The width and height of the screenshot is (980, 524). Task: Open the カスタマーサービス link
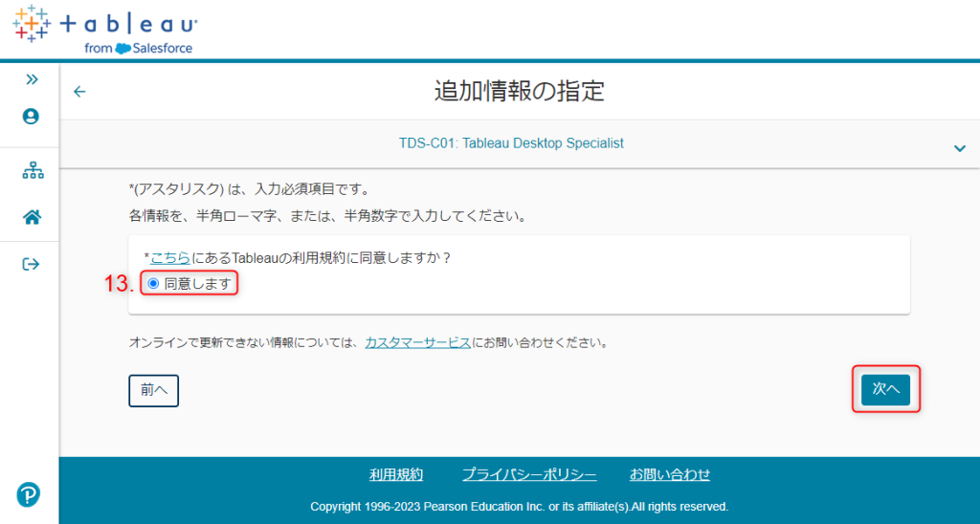coord(417,343)
